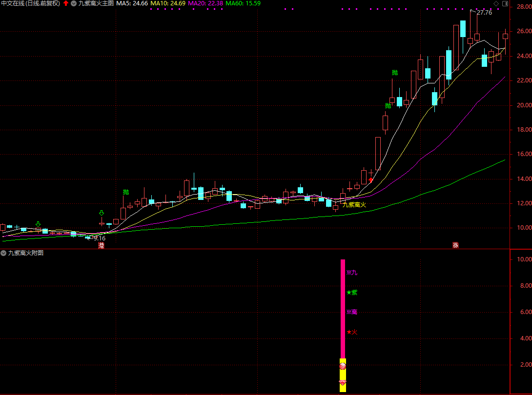
Task: Click the red gem signal on the yellow bar
Action: coord(343,382)
